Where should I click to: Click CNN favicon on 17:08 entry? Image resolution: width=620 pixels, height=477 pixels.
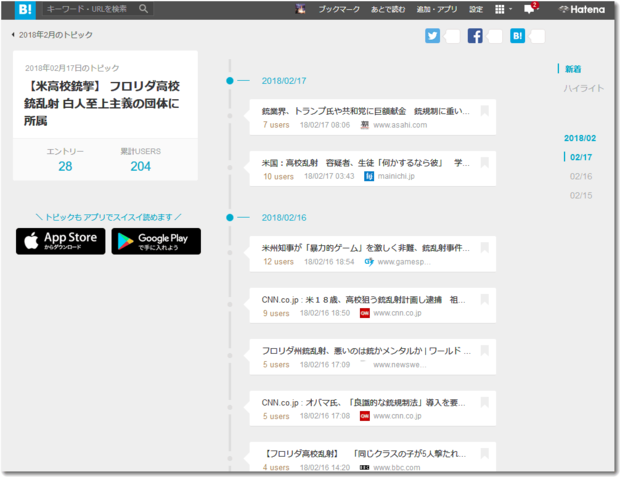[365, 416]
